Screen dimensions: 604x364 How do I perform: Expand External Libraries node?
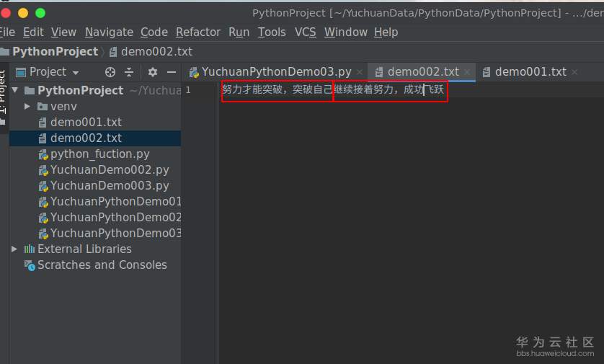pos(14,249)
